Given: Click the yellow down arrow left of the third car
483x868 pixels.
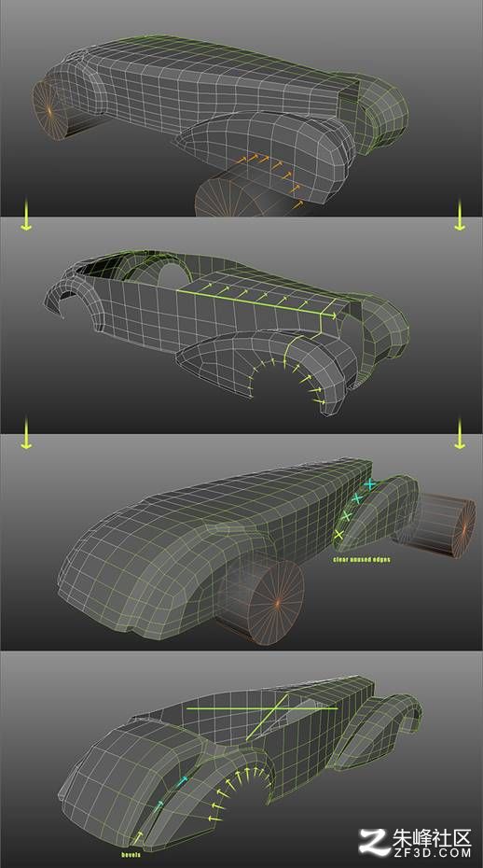Looking at the screenshot, I should pyautogui.click(x=26, y=433).
